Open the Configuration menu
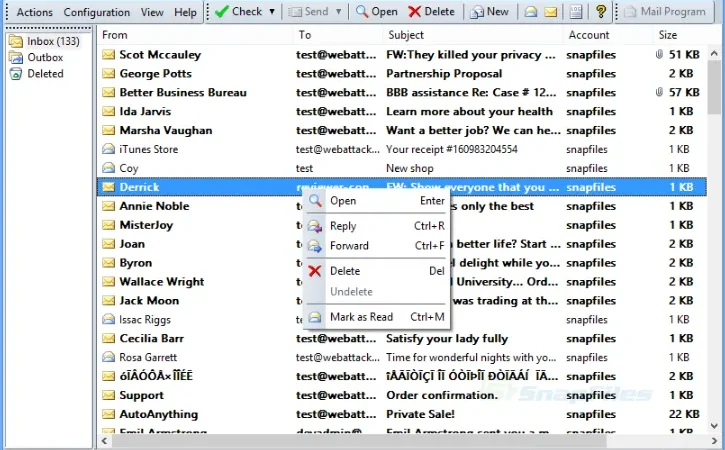725x450 pixels. click(x=97, y=12)
